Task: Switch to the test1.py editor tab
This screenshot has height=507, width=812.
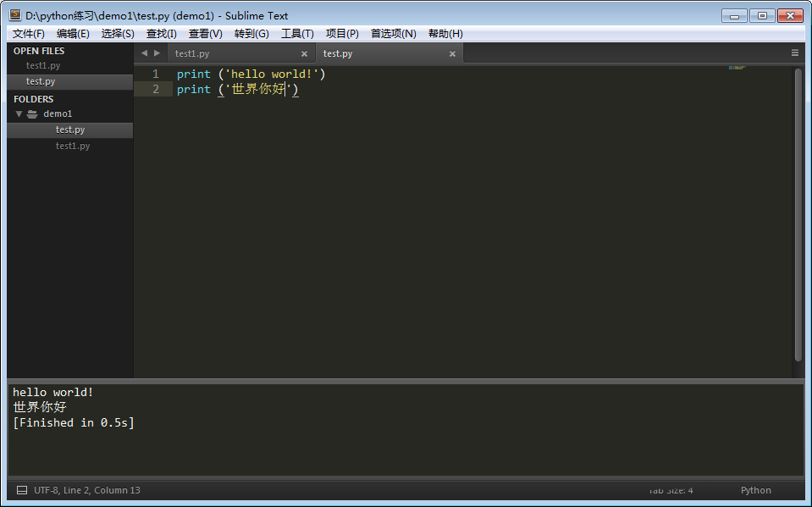Action: 241,53
